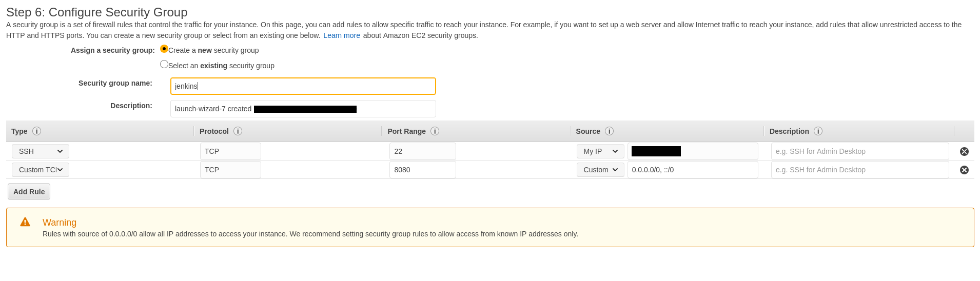Click the source field containing 0.0.0.0/0
Screen dimensions: 980x281
point(692,170)
